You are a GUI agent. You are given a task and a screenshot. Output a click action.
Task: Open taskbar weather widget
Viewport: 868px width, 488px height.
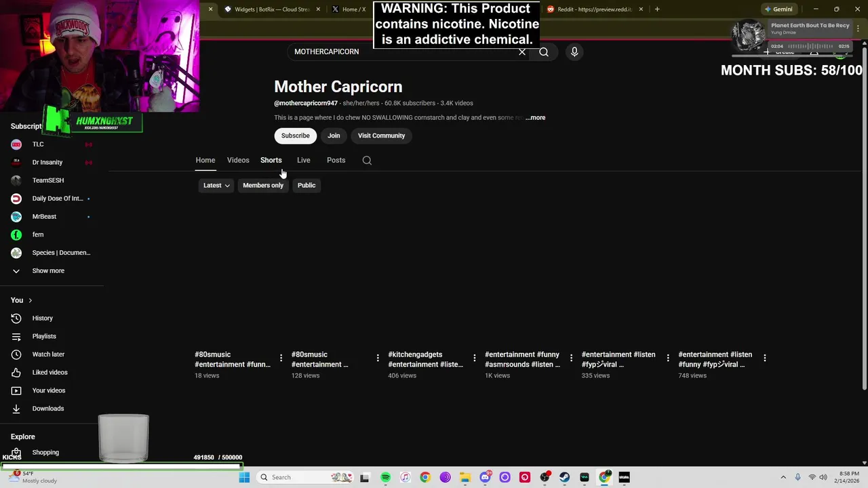(x=34, y=477)
